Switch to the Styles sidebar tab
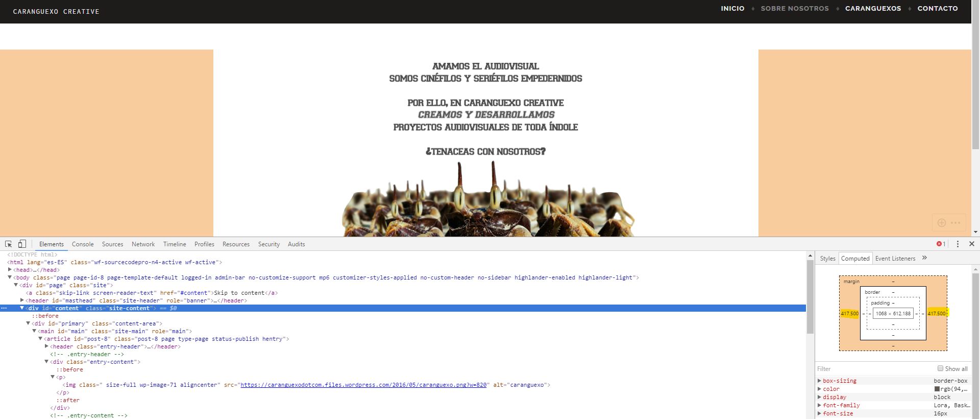Viewport: 980px width, 419px height. click(827, 259)
